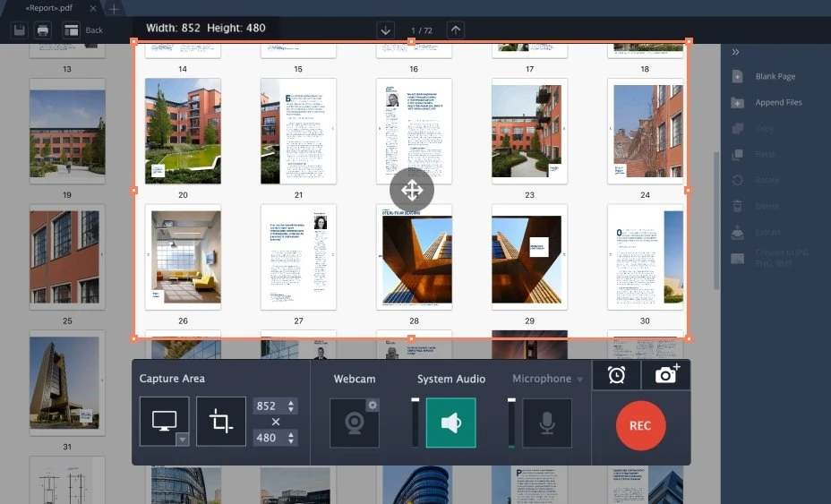
Task: Mute the System Audio speaker
Action: pos(450,423)
